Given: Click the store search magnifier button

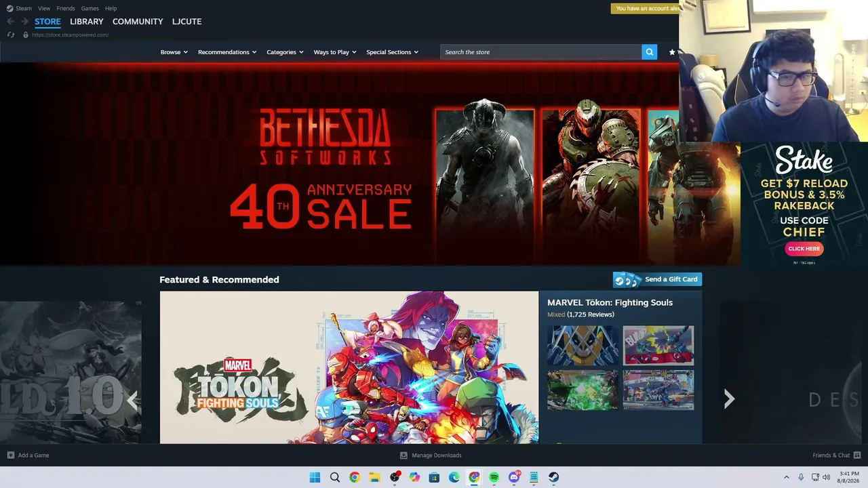Looking at the screenshot, I should click(x=650, y=52).
